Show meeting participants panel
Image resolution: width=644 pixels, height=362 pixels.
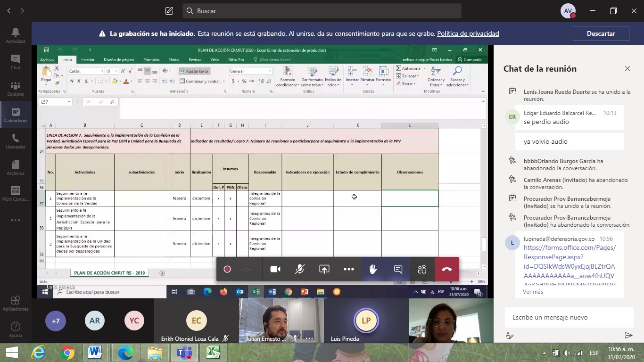pos(422,269)
